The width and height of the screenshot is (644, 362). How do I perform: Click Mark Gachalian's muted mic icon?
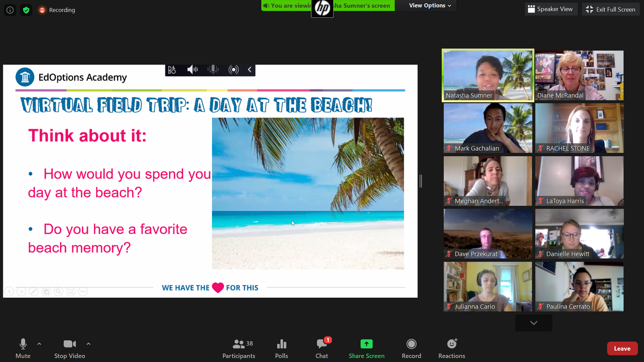point(449,149)
